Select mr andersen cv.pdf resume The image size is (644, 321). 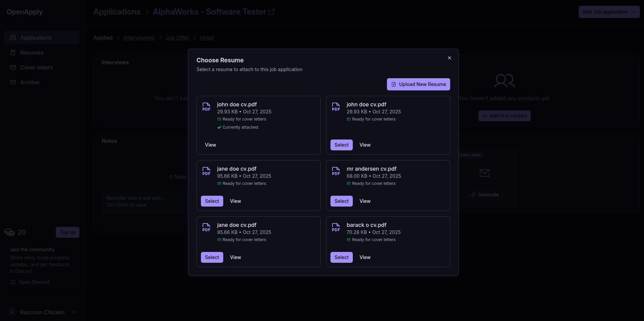point(342,201)
